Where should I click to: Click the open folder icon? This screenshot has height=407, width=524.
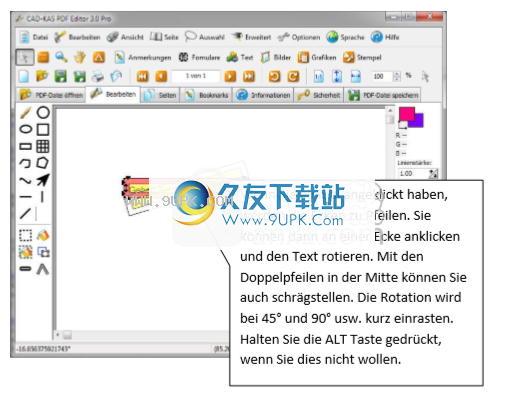click(x=42, y=77)
